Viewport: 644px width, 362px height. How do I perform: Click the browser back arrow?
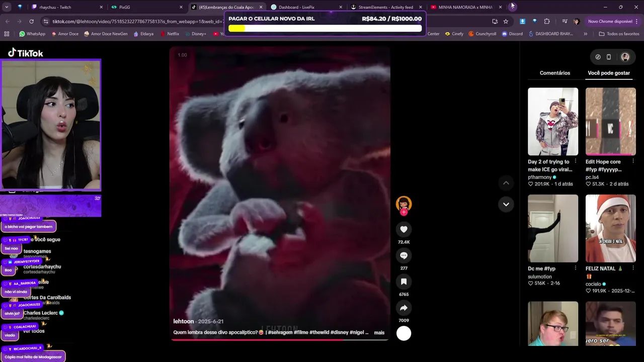click(7, 21)
